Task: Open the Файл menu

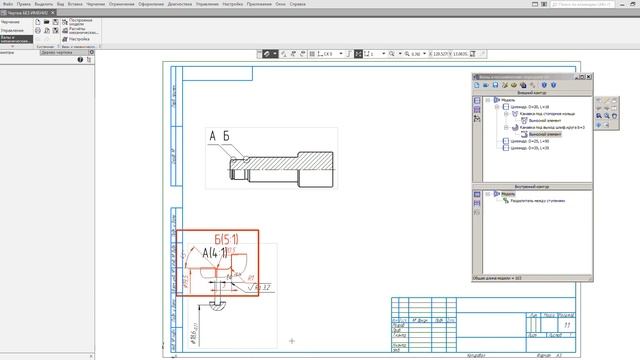Action: tap(8, 4)
